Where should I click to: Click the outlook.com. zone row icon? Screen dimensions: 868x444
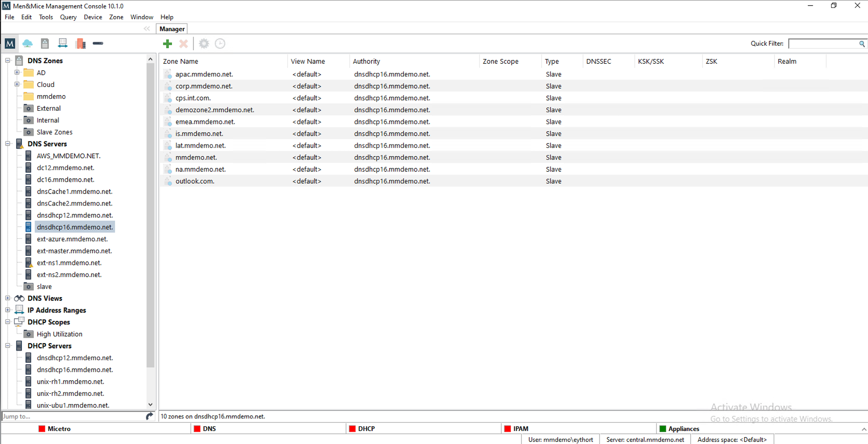pyautogui.click(x=168, y=181)
